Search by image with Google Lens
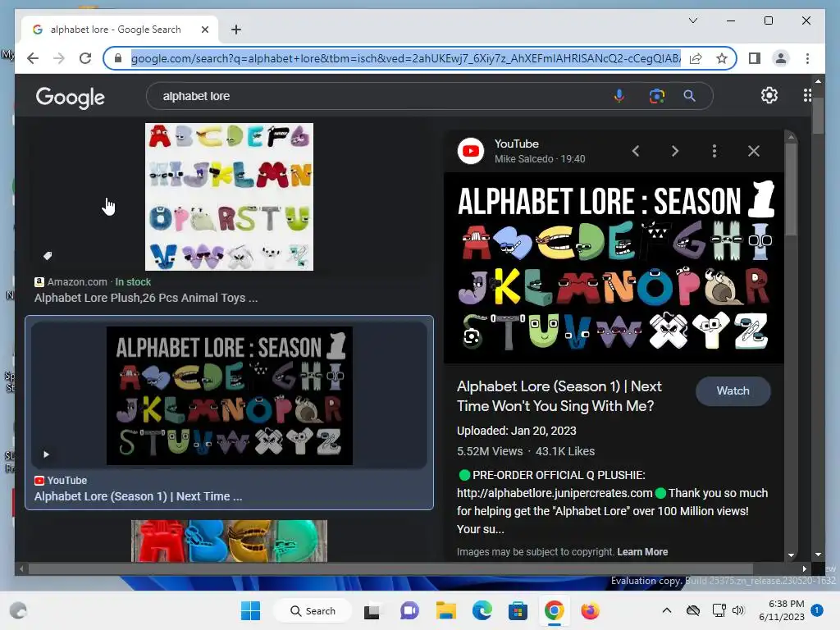This screenshot has width=840, height=630. [x=657, y=97]
